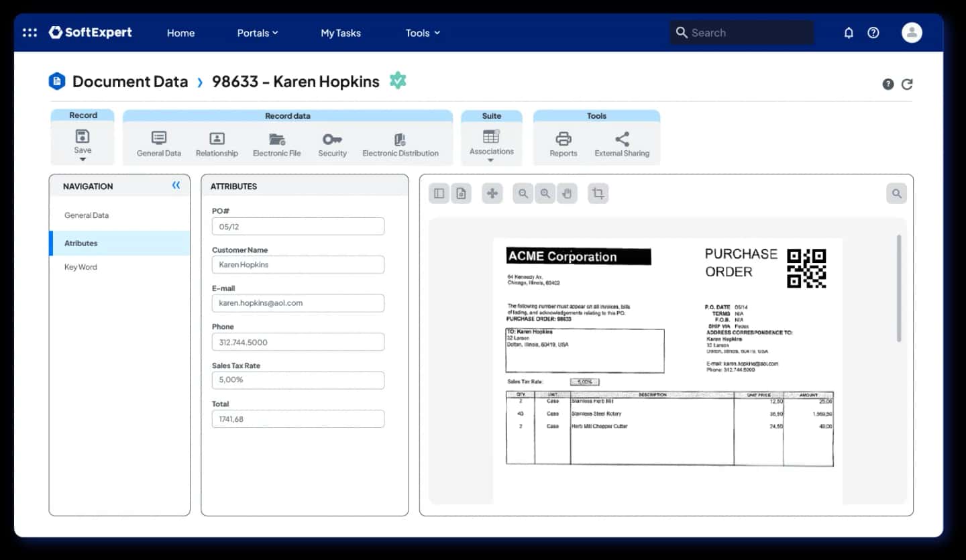Collapse the Navigation panel
The height and width of the screenshot is (560, 966).
[176, 186]
